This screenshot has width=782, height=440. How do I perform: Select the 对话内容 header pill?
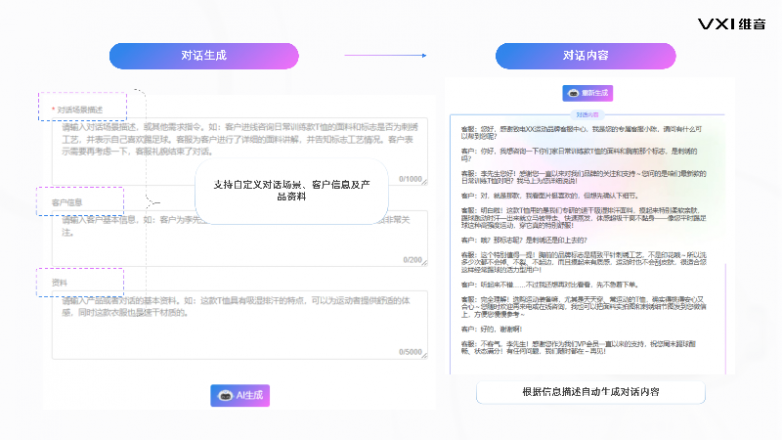586,55
